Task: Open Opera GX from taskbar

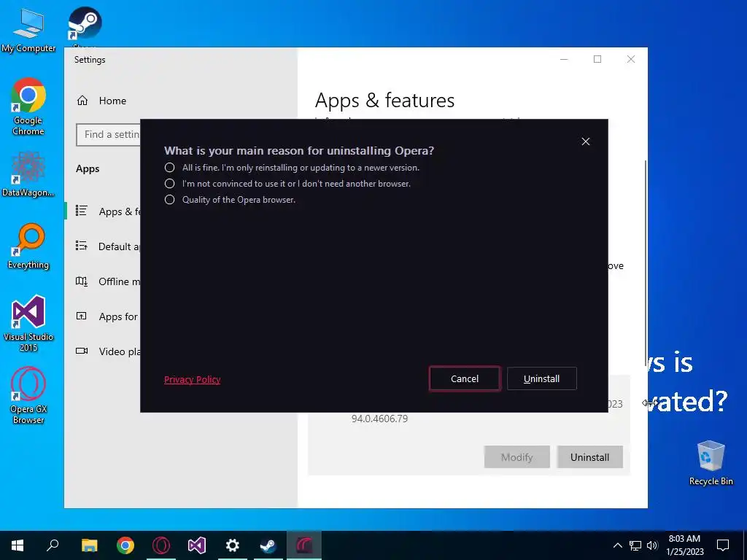Action: click(x=161, y=545)
